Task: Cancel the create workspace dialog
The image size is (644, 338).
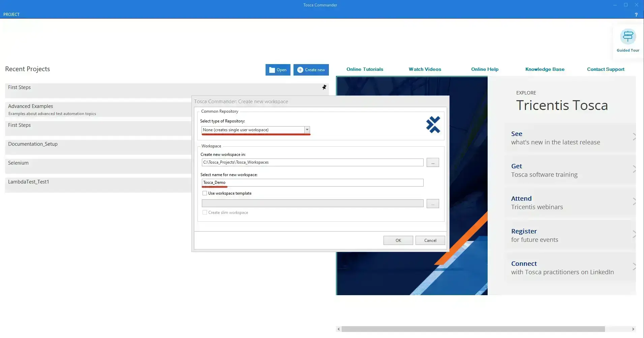Action: click(x=430, y=241)
